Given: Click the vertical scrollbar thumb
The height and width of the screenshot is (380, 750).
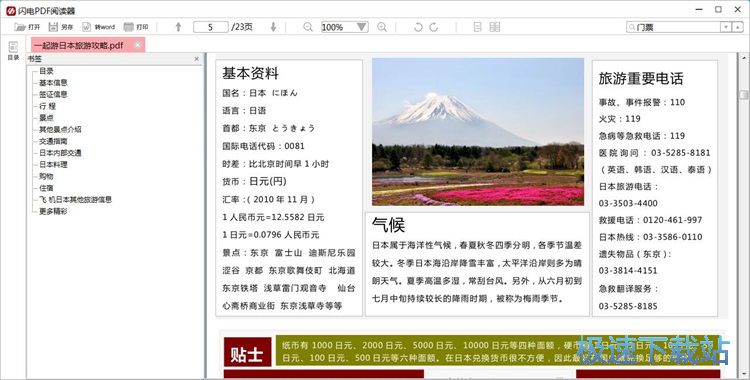Looking at the screenshot, I should pyautogui.click(x=744, y=95).
